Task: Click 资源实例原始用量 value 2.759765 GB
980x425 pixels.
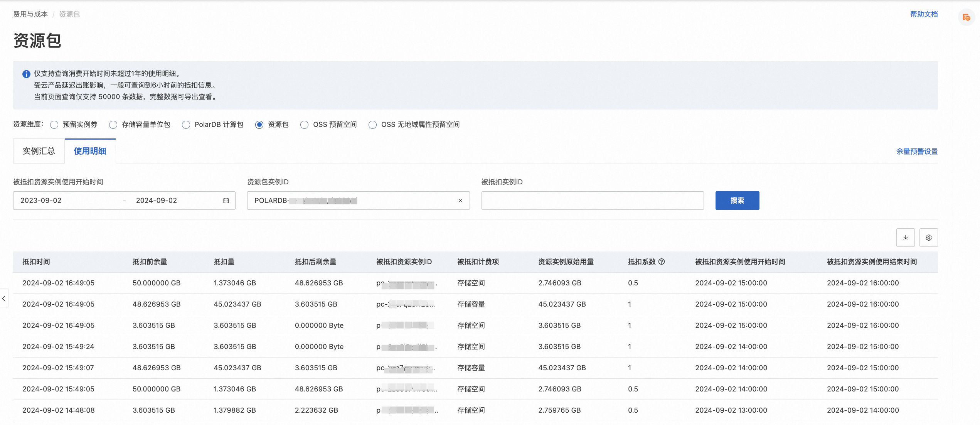Action: tap(559, 410)
